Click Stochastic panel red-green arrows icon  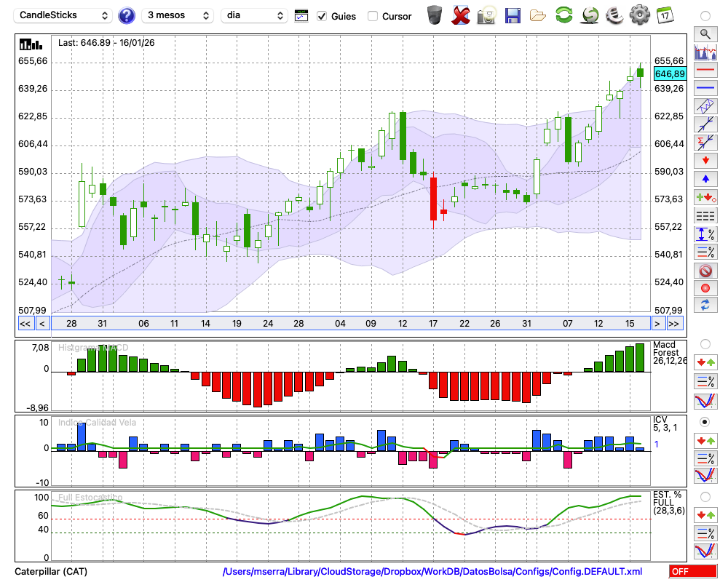(705, 514)
